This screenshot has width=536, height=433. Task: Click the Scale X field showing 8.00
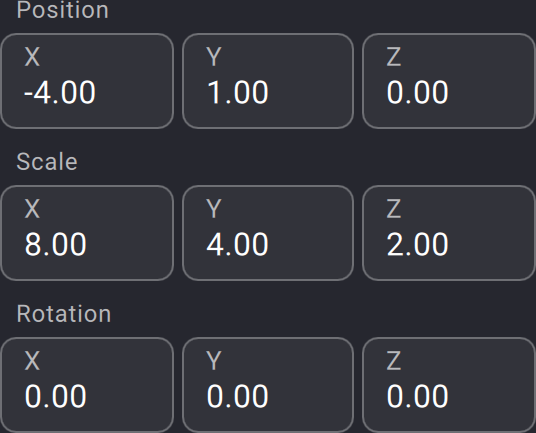click(87, 233)
